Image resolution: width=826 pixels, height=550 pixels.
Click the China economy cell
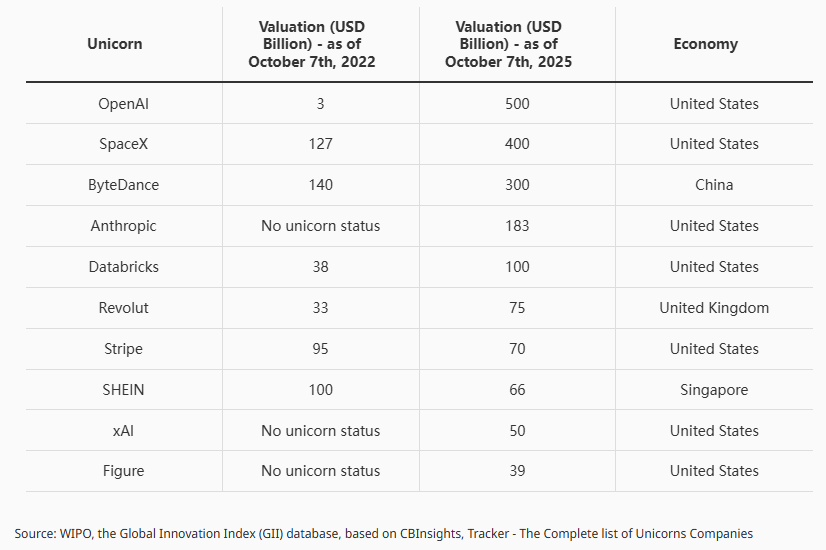(x=714, y=185)
